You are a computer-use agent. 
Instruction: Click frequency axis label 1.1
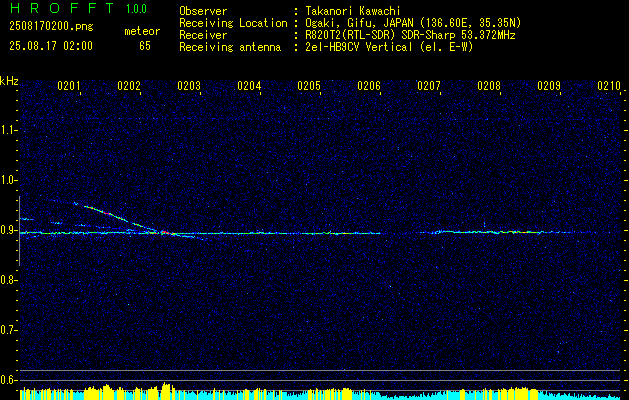(x=8, y=130)
